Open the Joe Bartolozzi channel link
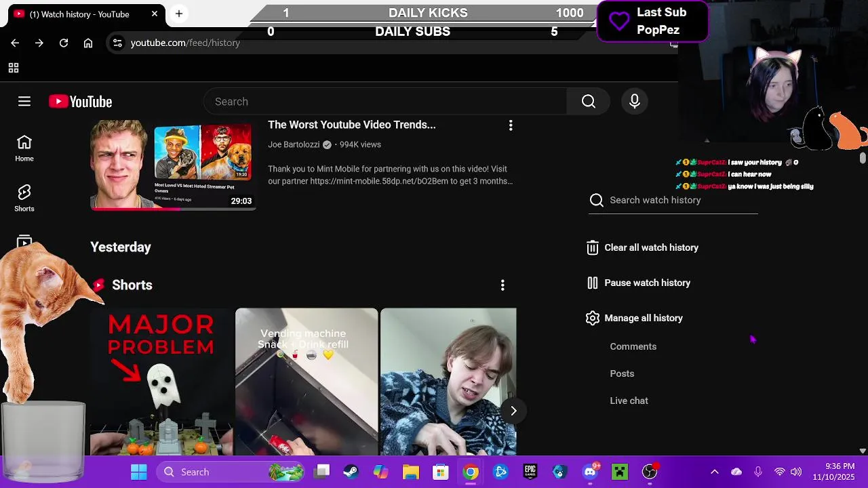Image resolution: width=868 pixels, height=488 pixels. tap(294, 144)
